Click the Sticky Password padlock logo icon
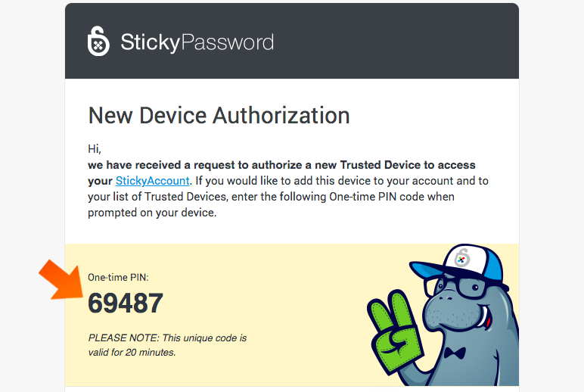This screenshot has width=584, height=392. pyautogui.click(x=98, y=41)
